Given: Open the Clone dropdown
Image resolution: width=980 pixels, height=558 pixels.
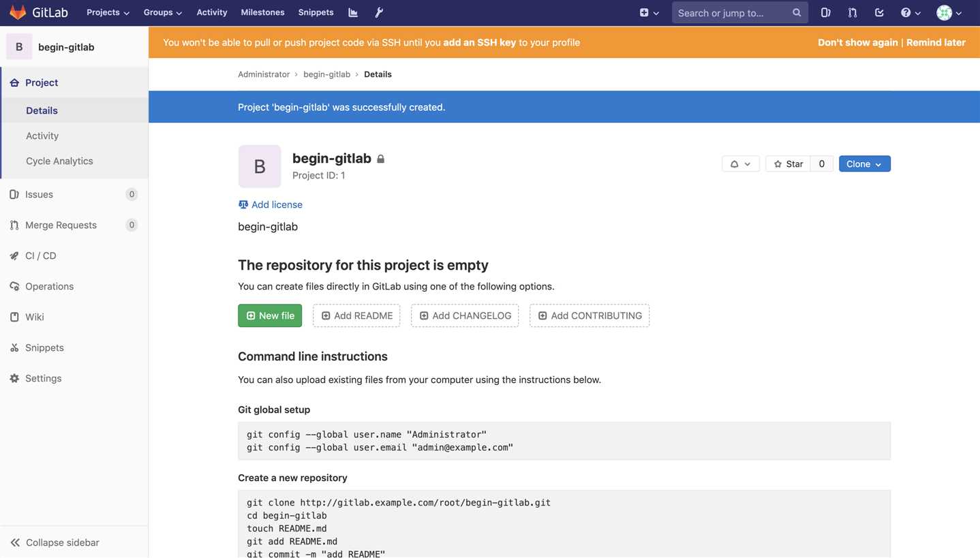Looking at the screenshot, I should (864, 164).
